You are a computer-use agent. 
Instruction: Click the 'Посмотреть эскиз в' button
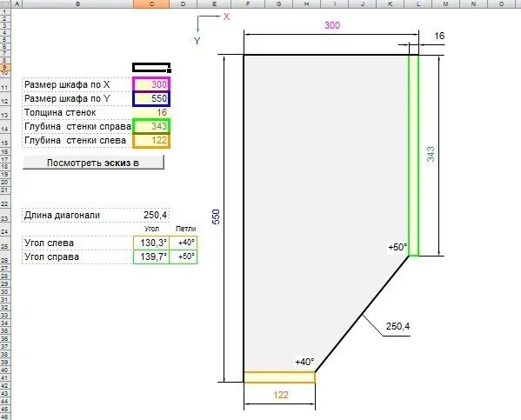[93, 163]
